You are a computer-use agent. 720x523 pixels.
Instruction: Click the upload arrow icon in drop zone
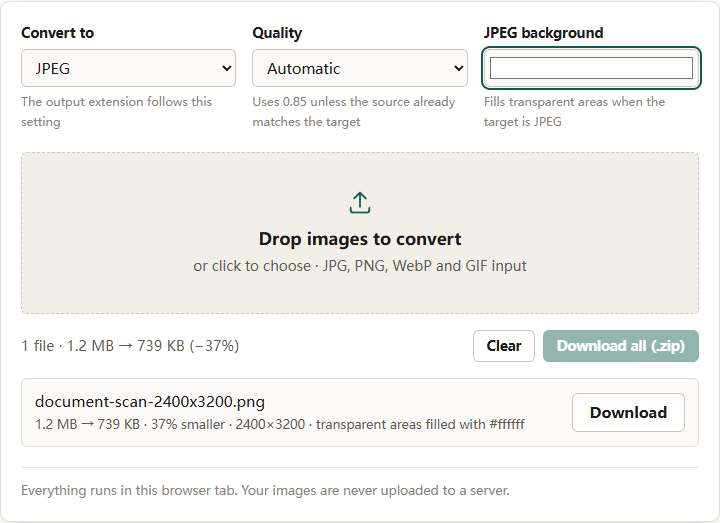click(360, 202)
